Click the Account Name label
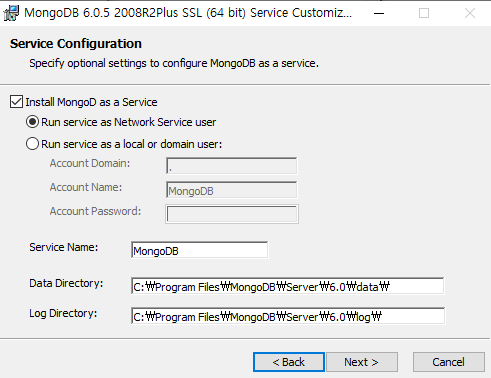 point(86,187)
